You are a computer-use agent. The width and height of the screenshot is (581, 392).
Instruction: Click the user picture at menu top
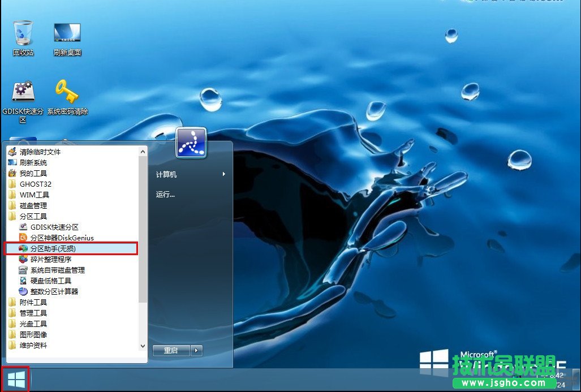coord(191,143)
